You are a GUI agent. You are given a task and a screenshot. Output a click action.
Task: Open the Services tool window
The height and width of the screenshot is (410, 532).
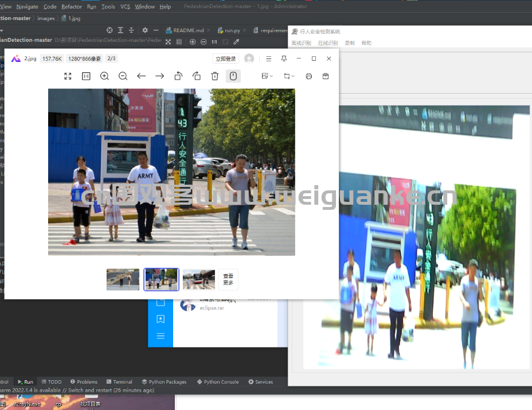click(261, 382)
